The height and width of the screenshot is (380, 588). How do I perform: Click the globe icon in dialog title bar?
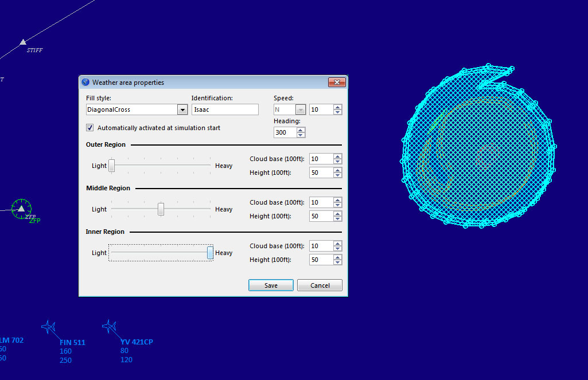tap(85, 82)
